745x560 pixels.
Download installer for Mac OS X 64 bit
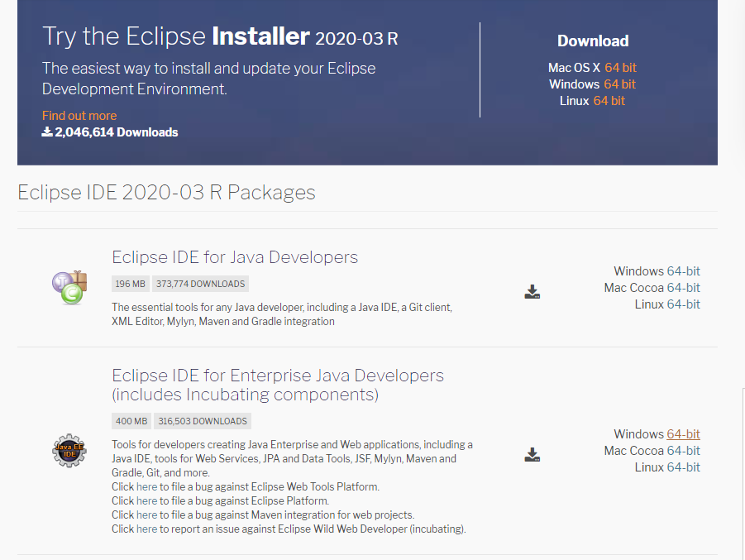(620, 68)
